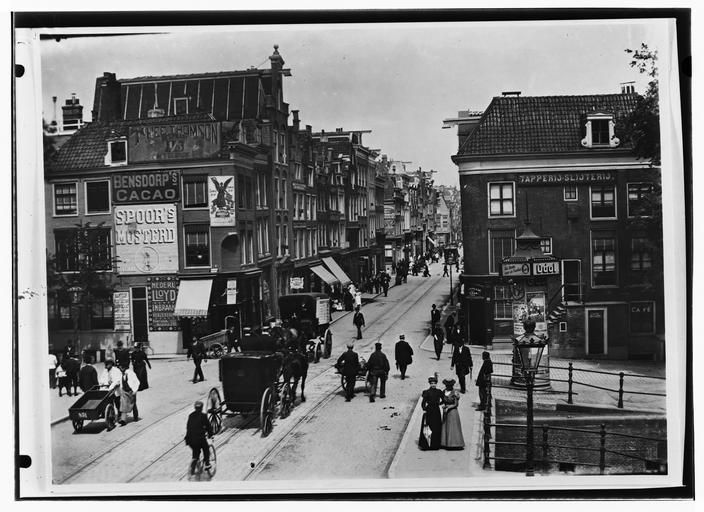Click the Tapperij-Slijterij lettering
The height and width of the screenshot is (512, 704).
click(565, 177)
